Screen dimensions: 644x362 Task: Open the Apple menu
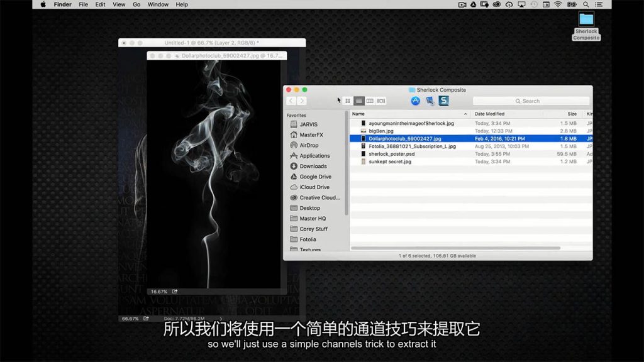pyautogui.click(x=43, y=4)
